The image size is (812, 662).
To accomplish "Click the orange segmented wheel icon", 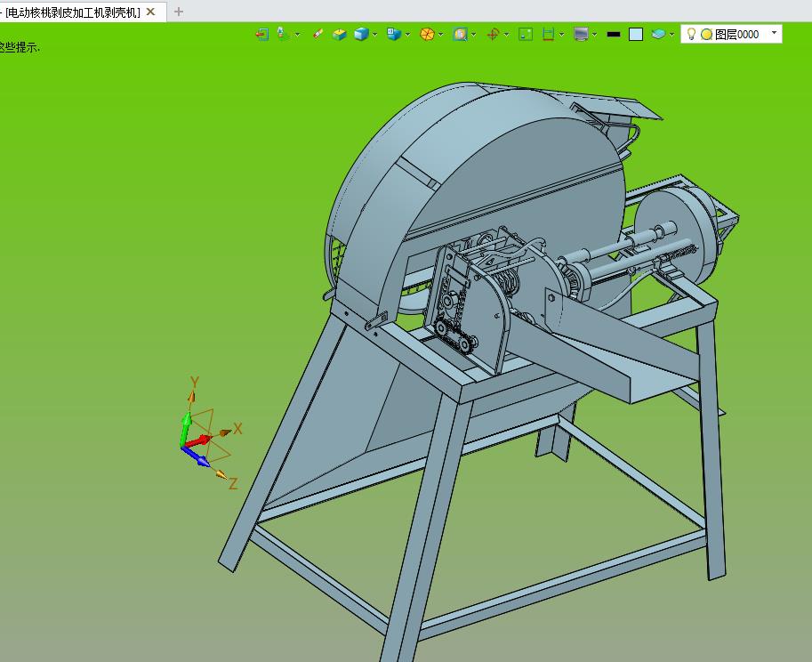I will pyautogui.click(x=427, y=34).
